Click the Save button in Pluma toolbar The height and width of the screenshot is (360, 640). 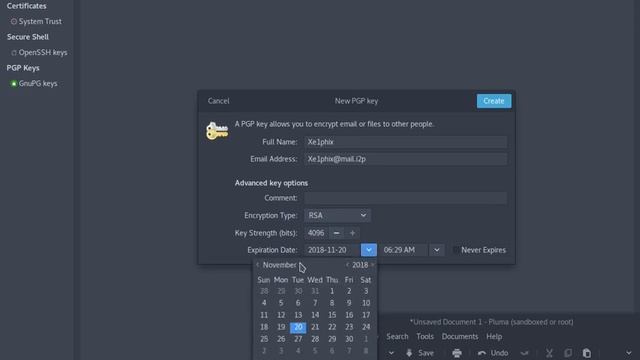click(x=420, y=353)
